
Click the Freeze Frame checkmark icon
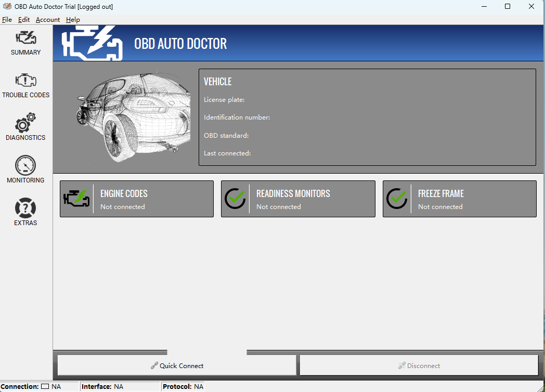(397, 199)
